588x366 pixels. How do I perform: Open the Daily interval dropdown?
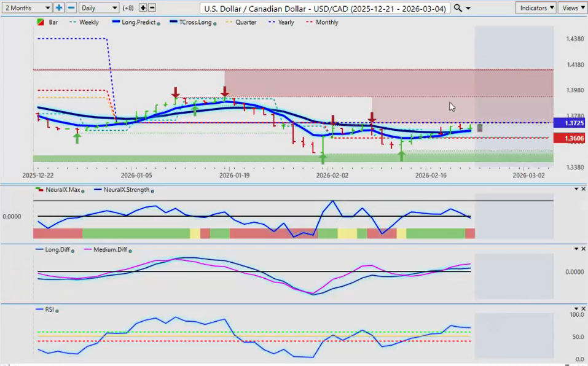pos(99,8)
